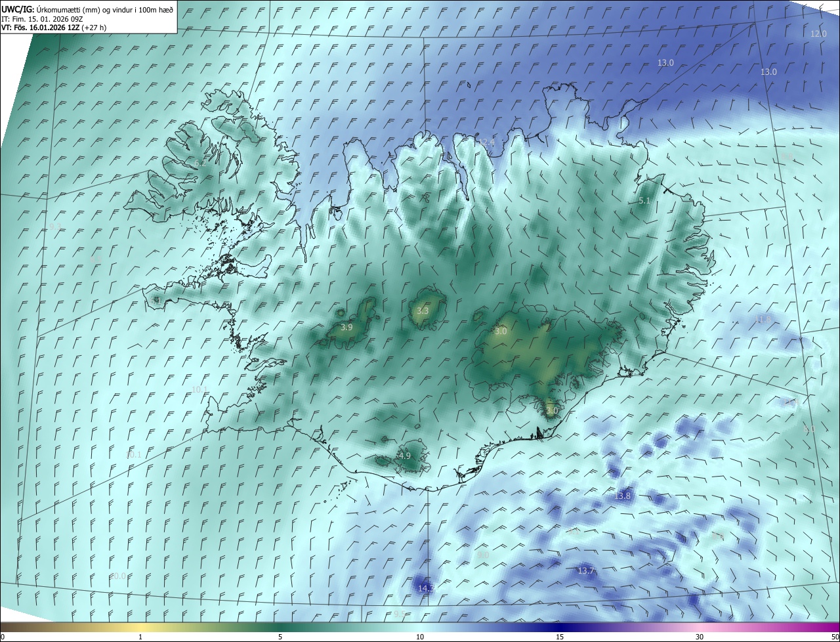Click the 3.9 value label
The image size is (840, 642).
point(347,327)
